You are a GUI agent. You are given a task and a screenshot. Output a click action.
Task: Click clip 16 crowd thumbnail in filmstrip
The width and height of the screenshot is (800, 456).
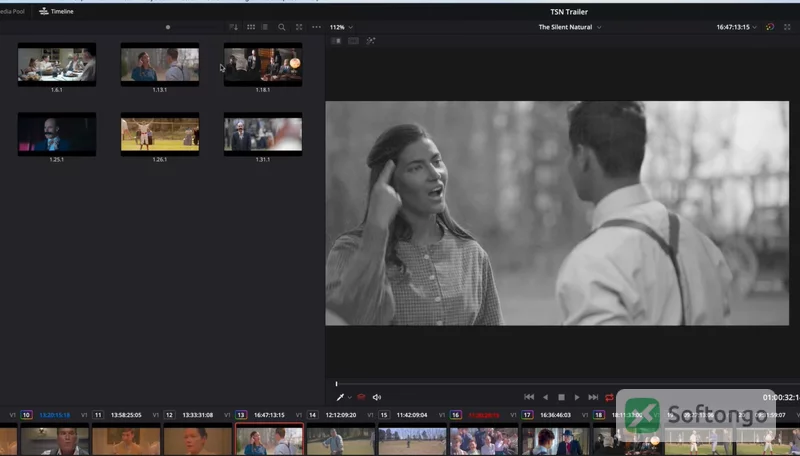coord(484,441)
